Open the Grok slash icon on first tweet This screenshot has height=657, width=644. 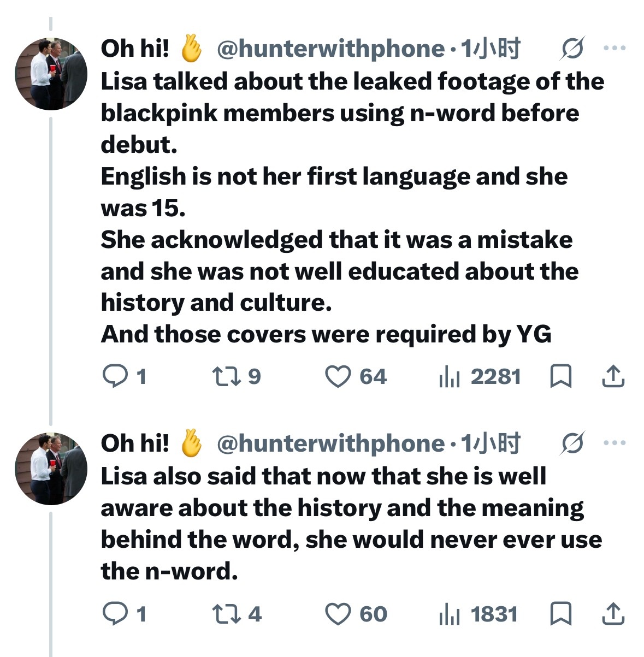click(x=572, y=49)
